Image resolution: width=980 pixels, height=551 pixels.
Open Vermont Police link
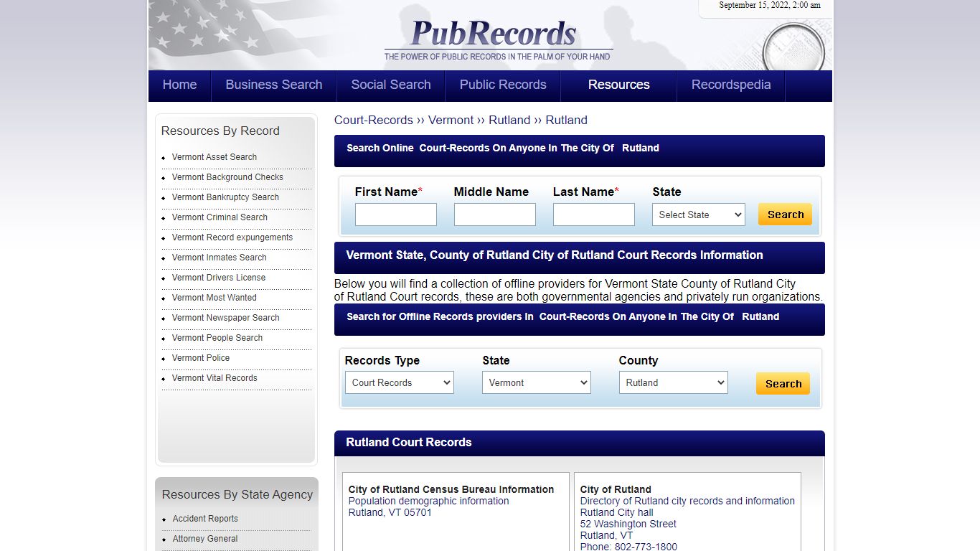pos(201,358)
